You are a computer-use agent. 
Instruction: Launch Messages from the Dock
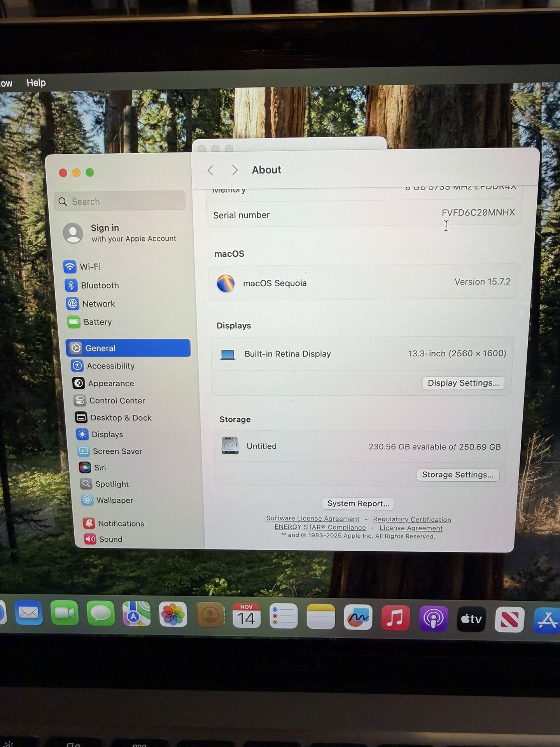[101, 614]
